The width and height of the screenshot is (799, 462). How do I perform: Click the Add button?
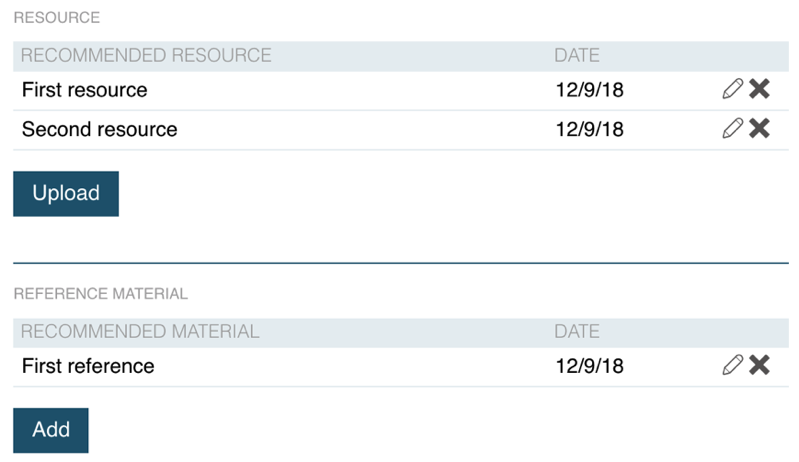coord(51,430)
